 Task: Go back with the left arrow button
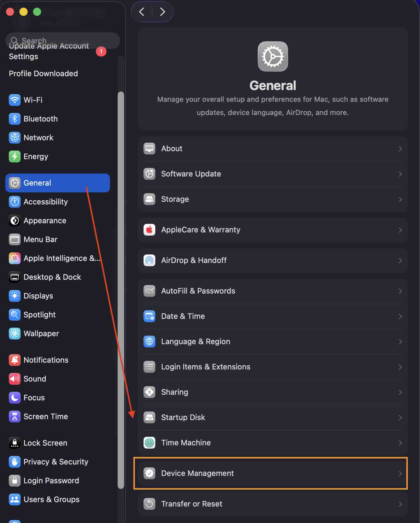pyautogui.click(x=142, y=12)
